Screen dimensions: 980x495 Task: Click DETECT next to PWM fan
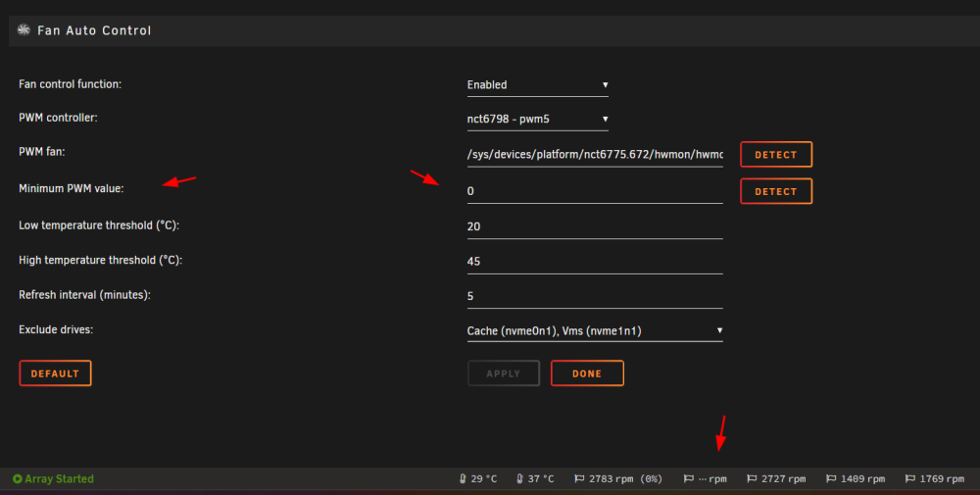[776, 154]
